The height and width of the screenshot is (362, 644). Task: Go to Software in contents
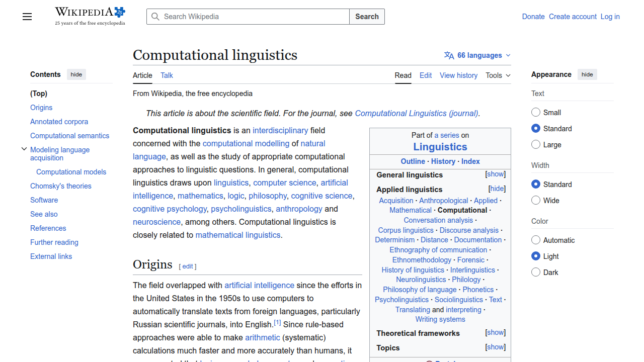[x=44, y=200]
